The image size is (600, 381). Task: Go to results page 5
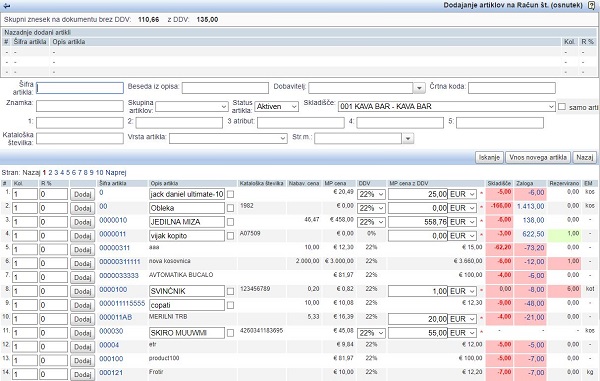click(x=68, y=173)
